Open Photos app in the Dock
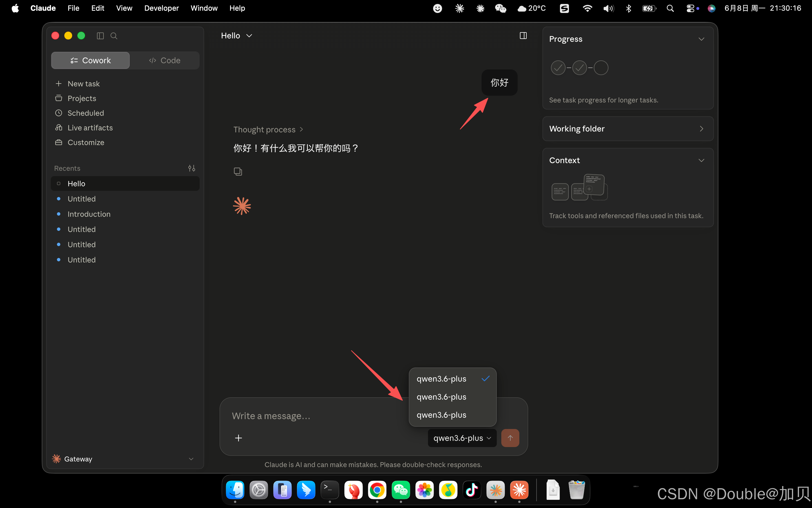 (x=424, y=490)
